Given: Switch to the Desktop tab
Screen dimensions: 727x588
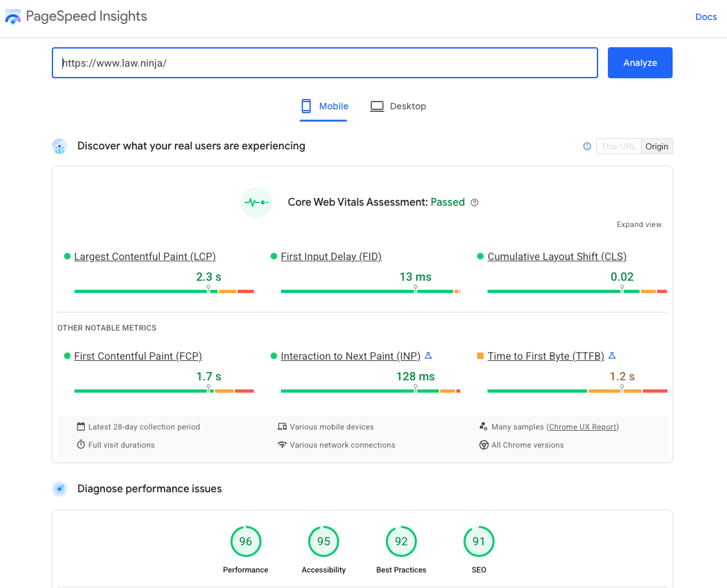Looking at the screenshot, I should click(x=397, y=106).
